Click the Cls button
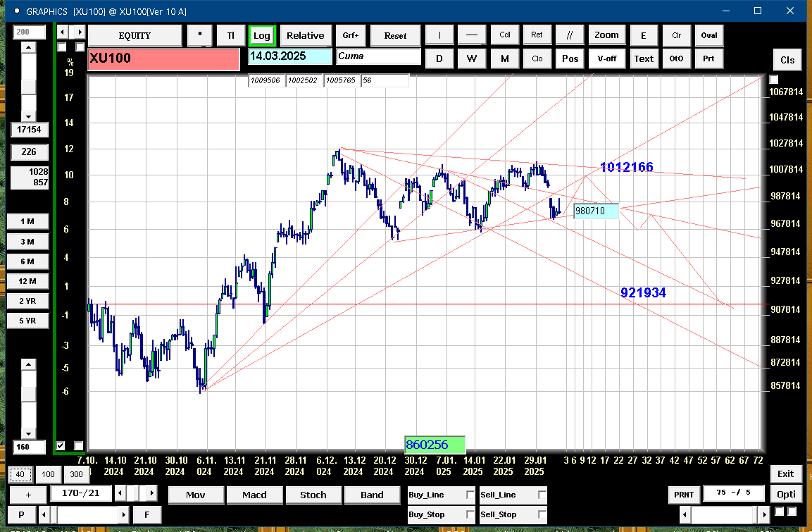 (x=787, y=60)
